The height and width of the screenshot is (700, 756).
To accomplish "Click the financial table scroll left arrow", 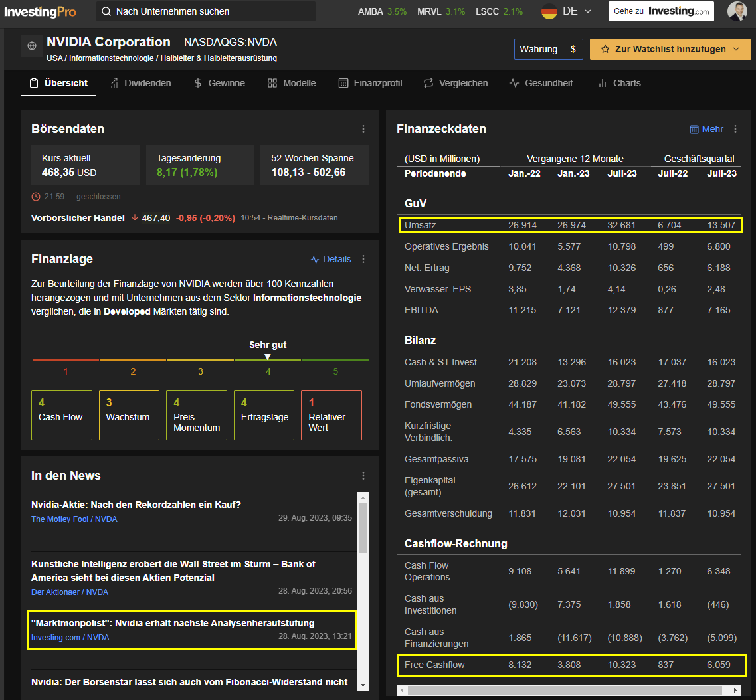I will [402, 690].
